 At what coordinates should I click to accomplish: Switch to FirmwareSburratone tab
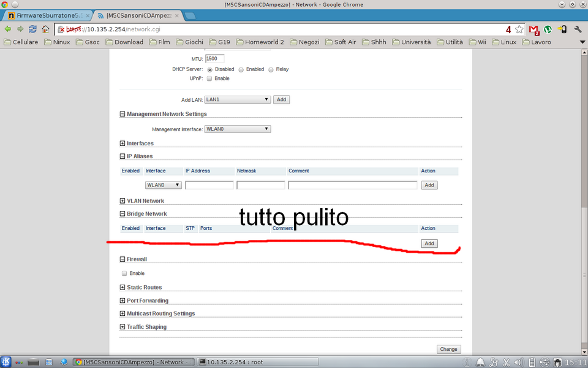pyautogui.click(x=45, y=15)
